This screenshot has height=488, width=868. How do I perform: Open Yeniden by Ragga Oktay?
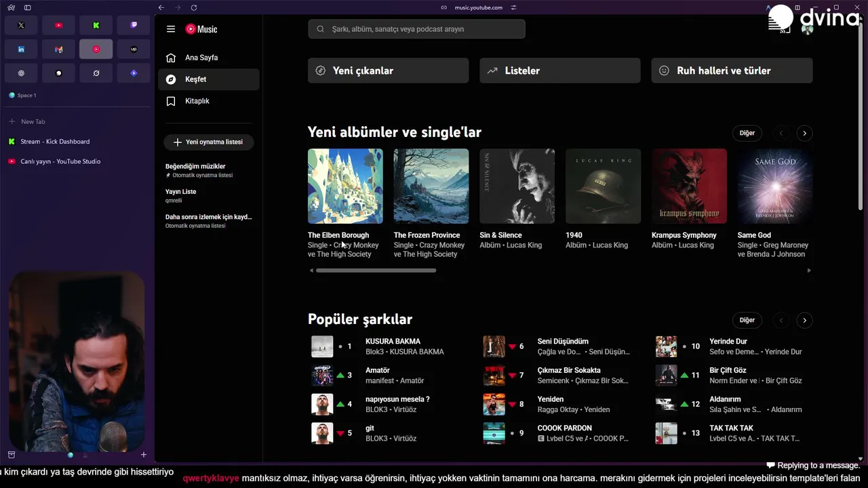pyautogui.click(x=551, y=399)
